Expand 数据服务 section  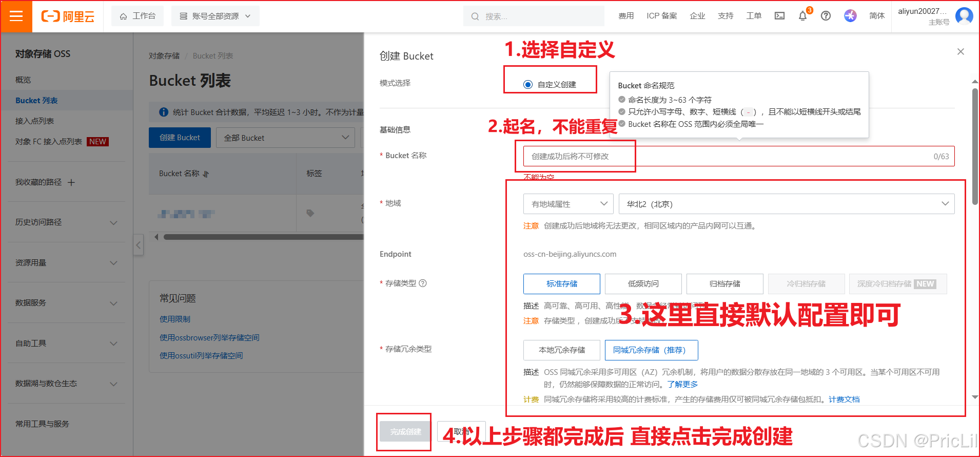(67, 303)
